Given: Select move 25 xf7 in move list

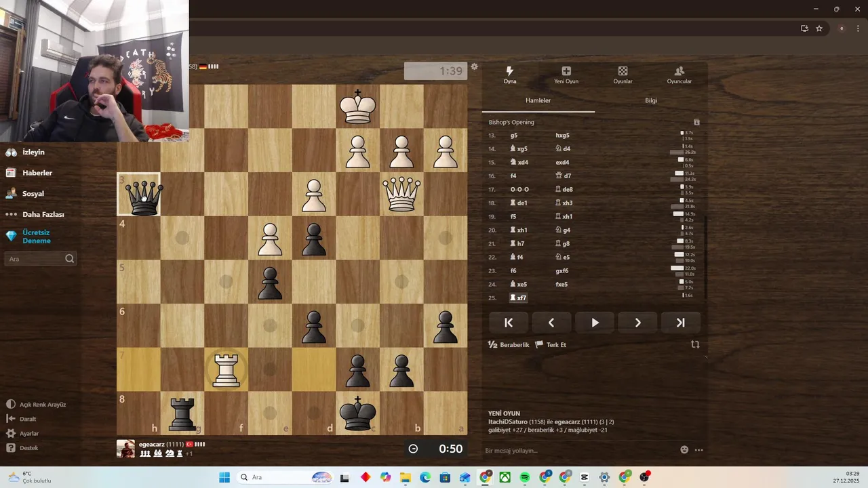Looking at the screenshot, I should tap(519, 298).
